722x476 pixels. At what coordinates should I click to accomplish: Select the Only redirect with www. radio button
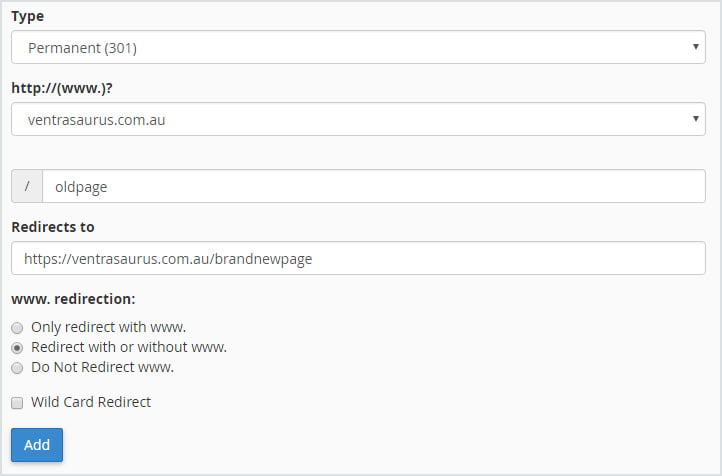tap(17, 328)
